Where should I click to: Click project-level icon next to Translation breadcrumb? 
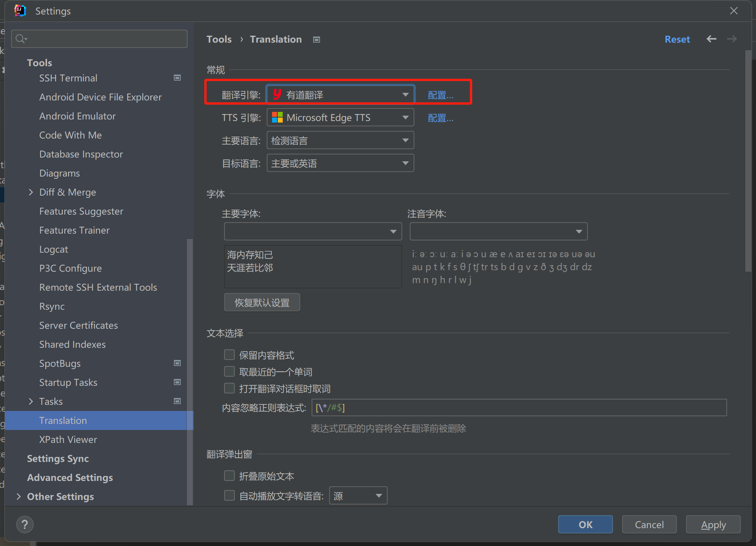[x=317, y=40]
